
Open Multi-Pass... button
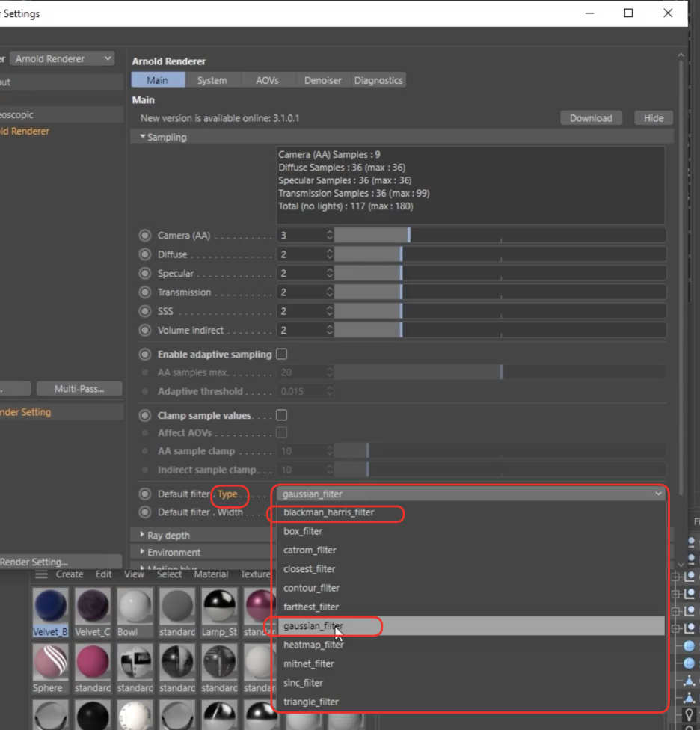tap(79, 389)
